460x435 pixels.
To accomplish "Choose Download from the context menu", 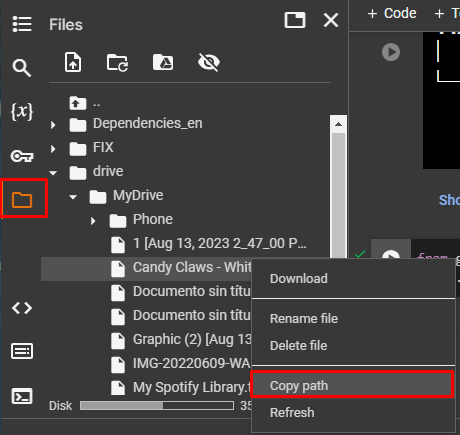I will pos(353,279).
